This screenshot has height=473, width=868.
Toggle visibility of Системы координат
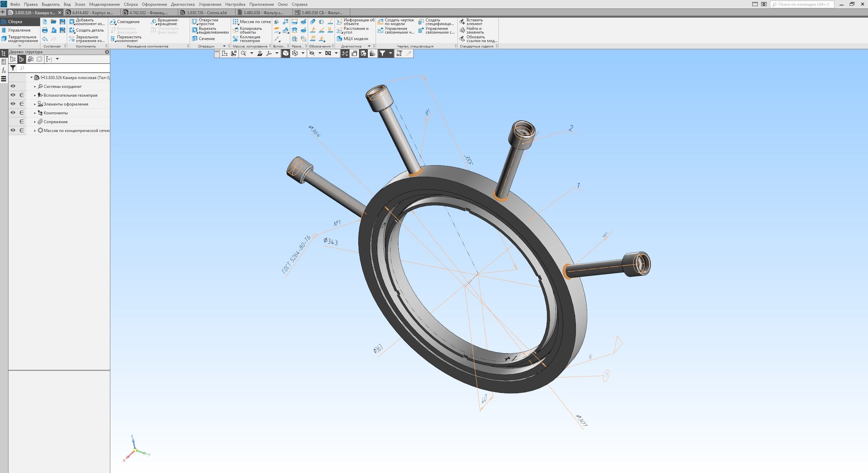[13, 86]
